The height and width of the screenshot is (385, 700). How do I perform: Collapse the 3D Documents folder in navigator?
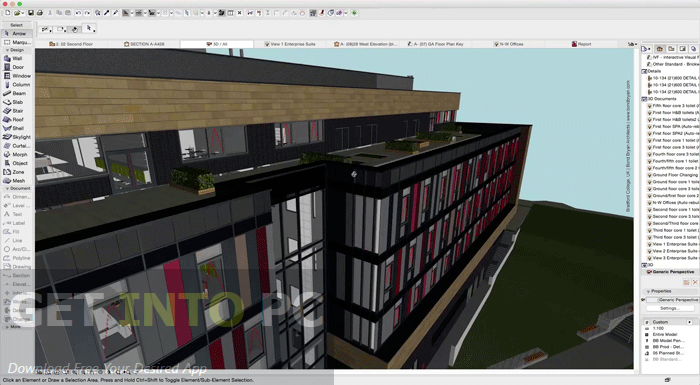pos(645,99)
